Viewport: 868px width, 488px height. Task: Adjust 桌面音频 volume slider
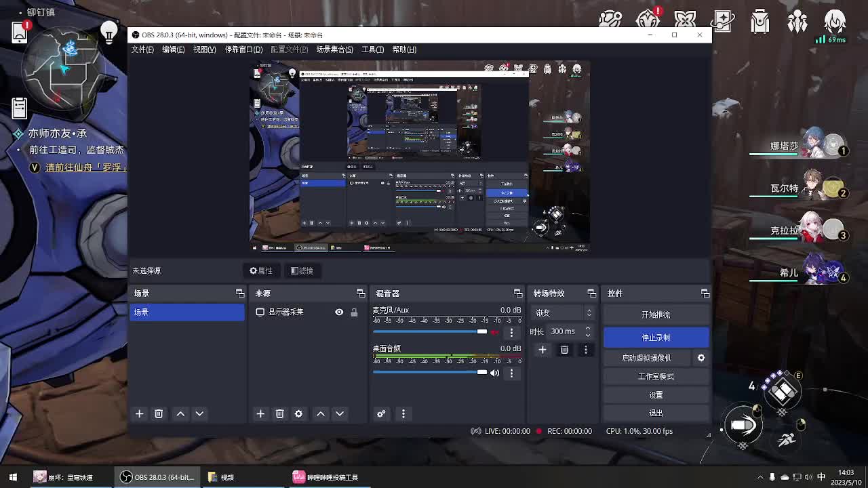coord(430,372)
